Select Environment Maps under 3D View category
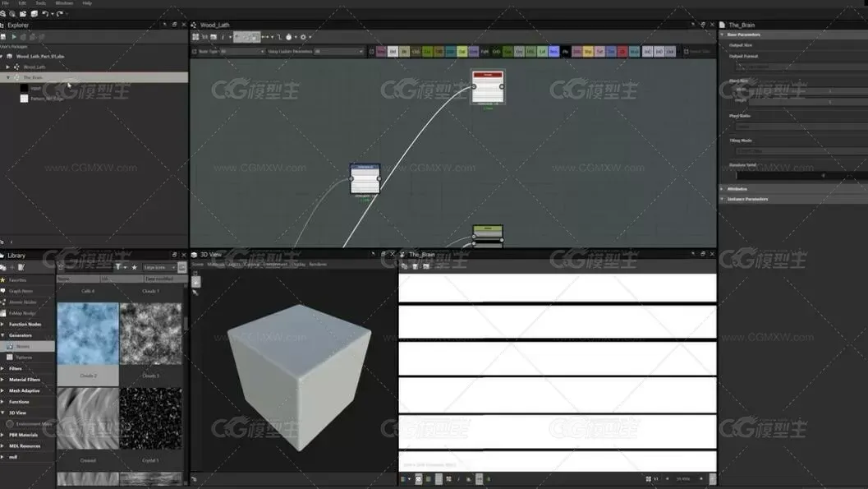 coord(34,423)
